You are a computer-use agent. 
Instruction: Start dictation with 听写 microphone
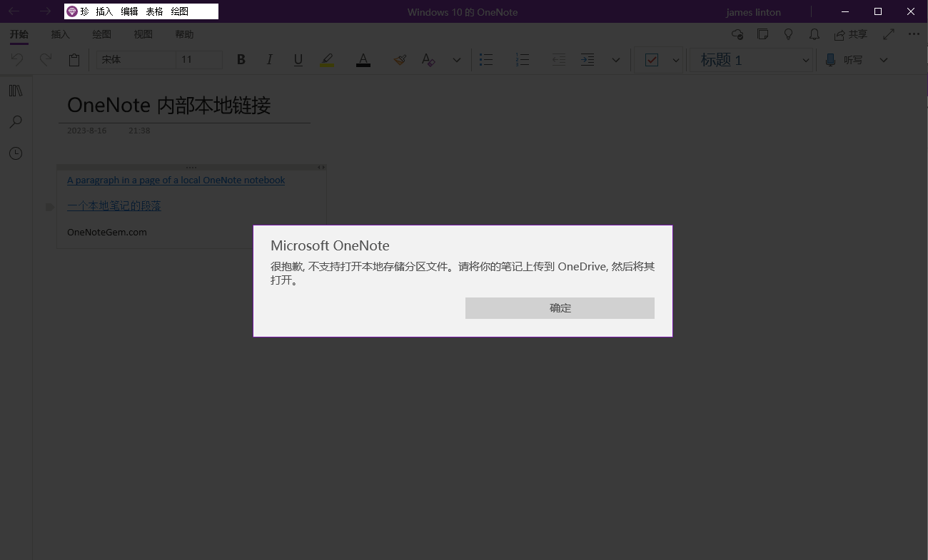point(844,60)
